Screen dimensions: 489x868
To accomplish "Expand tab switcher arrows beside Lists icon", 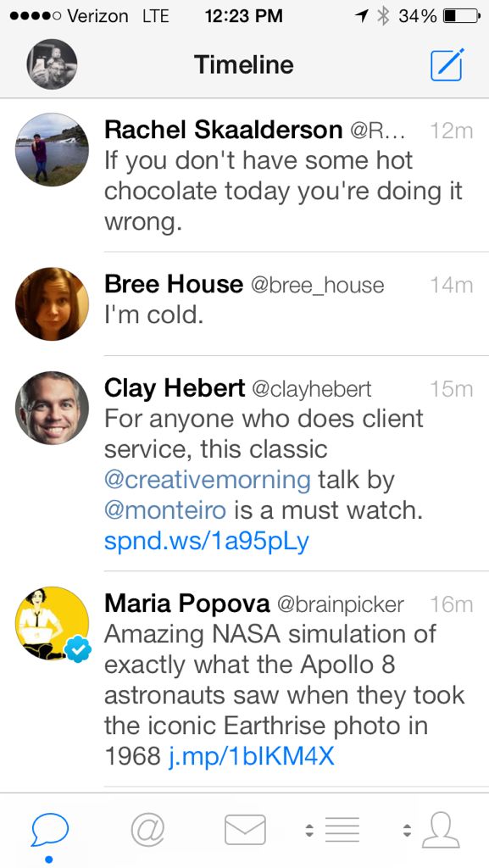I will (x=310, y=830).
